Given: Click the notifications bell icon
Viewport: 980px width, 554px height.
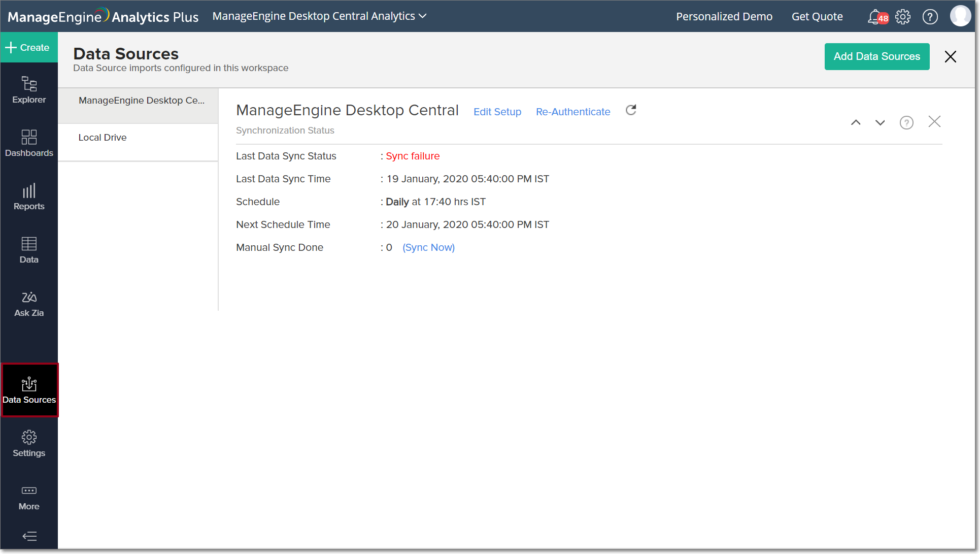Looking at the screenshot, I should pyautogui.click(x=875, y=17).
